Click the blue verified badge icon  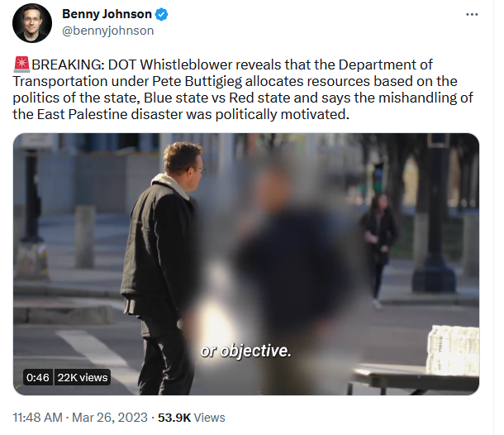point(161,15)
